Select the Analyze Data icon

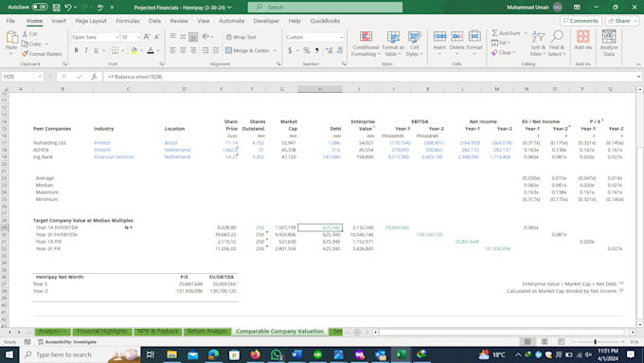point(609,44)
